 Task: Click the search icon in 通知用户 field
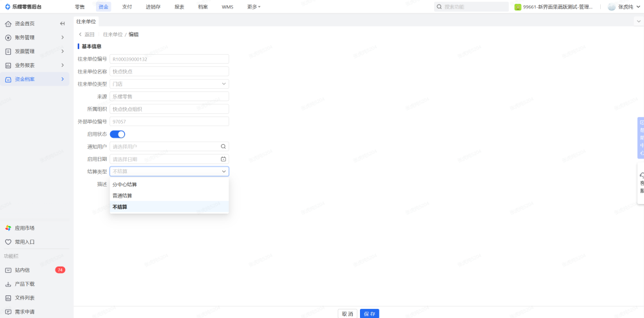click(223, 146)
